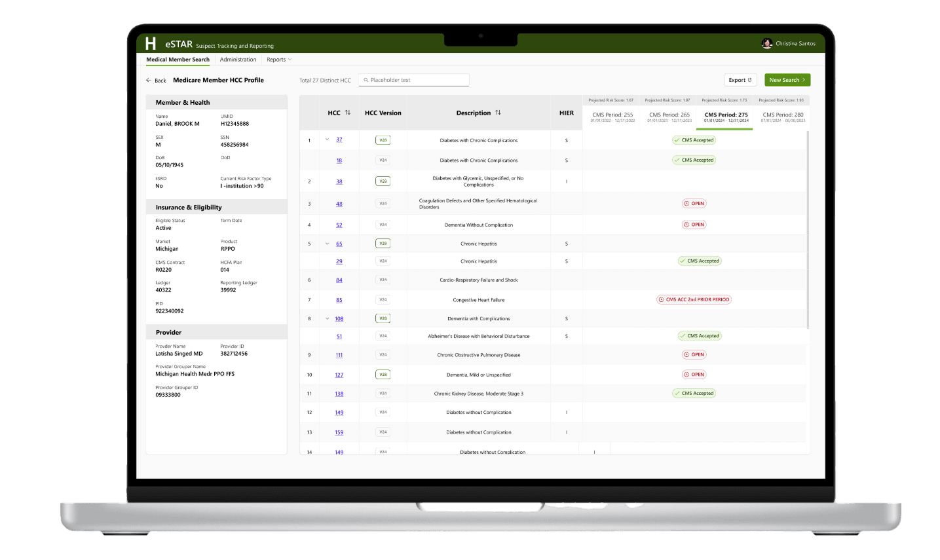The image size is (940, 560).
Task: Open HCC 29 link
Action: click(x=339, y=261)
